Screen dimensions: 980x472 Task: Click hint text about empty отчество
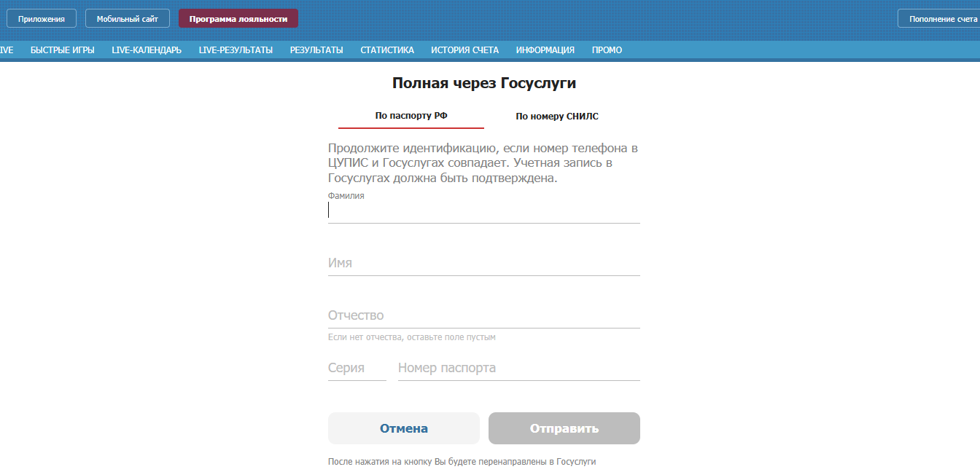point(412,337)
